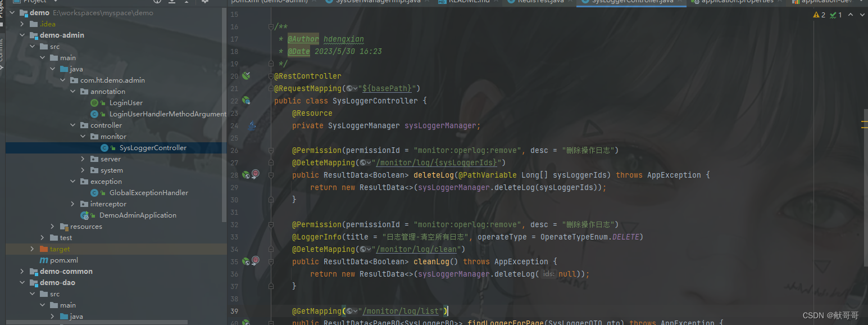Collapse the annotation package
868x325 pixels.
tap(73, 92)
